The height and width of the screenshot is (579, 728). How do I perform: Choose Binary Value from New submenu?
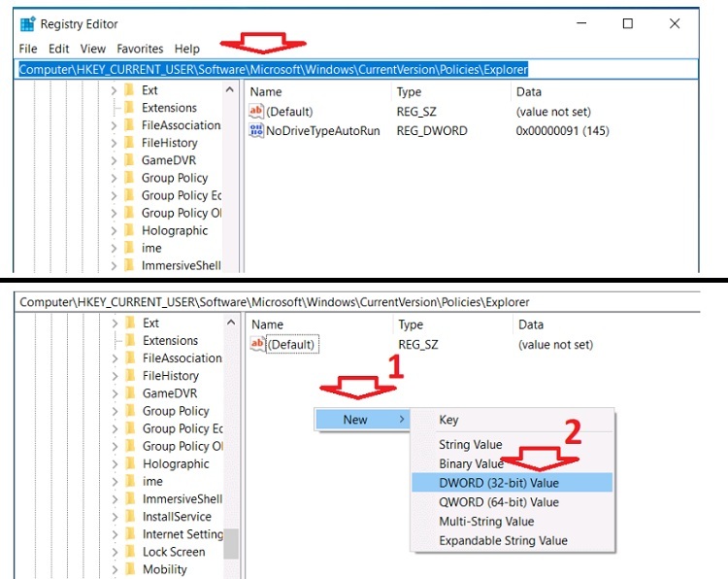click(x=513, y=463)
